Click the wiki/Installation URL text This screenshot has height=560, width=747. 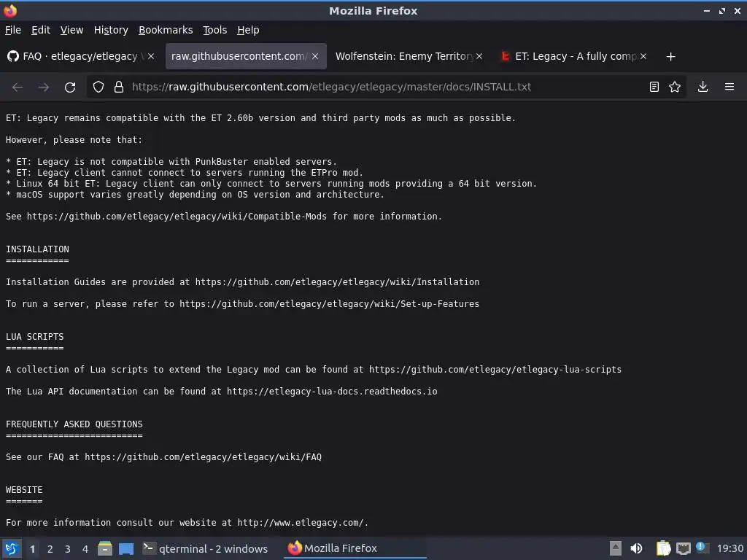coord(337,282)
